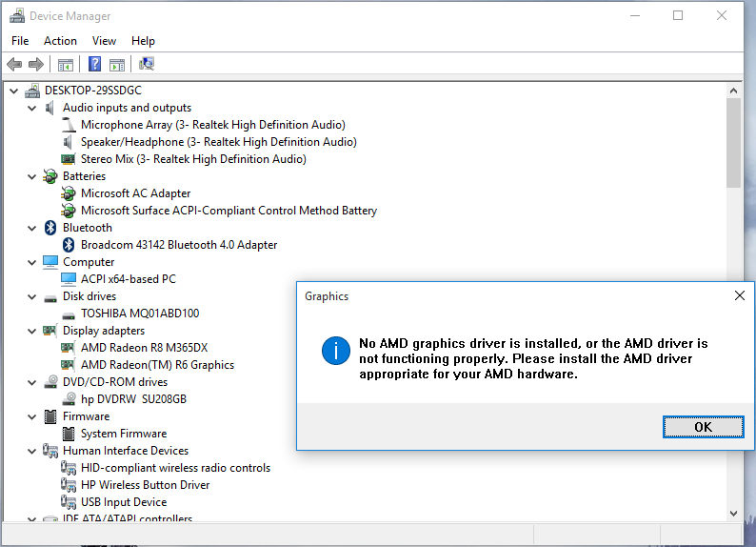Click the scroll up arrow of device list
Screen dimensions: 756x547
coord(733,91)
